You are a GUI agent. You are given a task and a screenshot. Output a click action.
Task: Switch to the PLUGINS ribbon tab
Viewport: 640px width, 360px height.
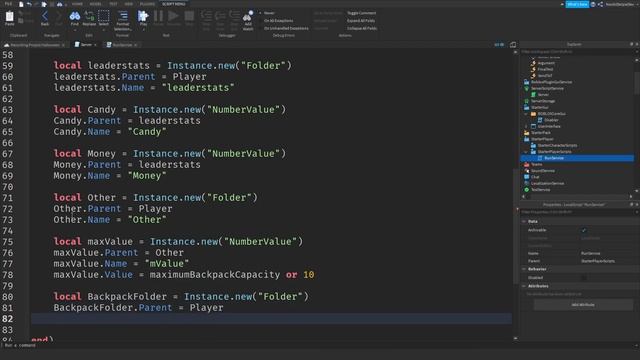[x=147, y=4]
